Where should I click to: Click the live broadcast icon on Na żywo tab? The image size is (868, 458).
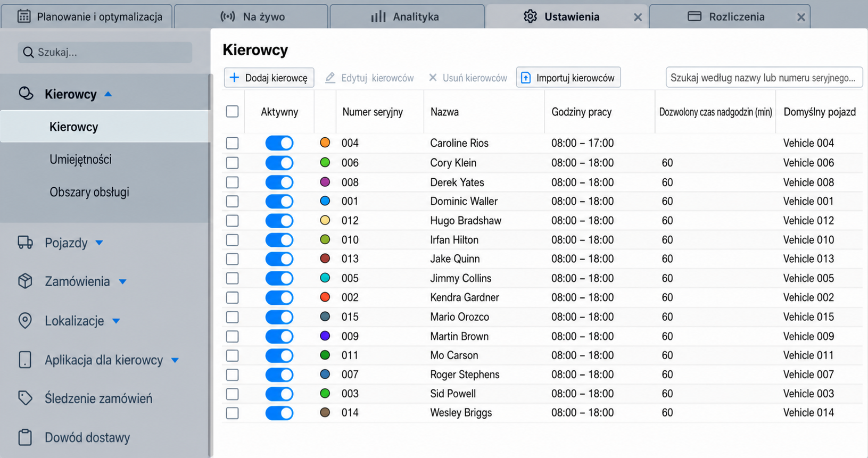pos(228,16)
